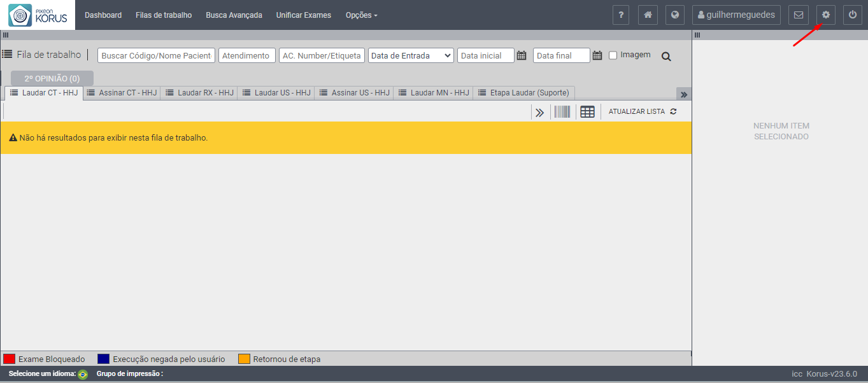Switch to Assinar CT - HHJ tab
Screen dimensions: 868x383
(122, 93)
